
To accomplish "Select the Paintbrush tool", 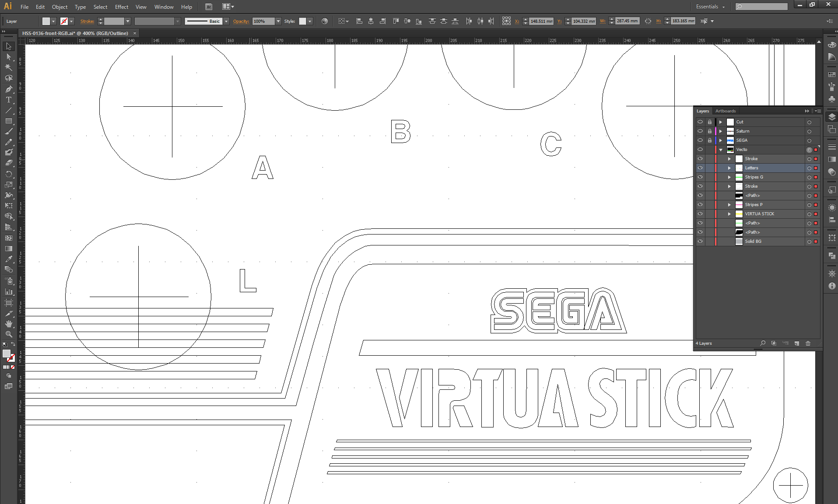I will coord(9,131).
